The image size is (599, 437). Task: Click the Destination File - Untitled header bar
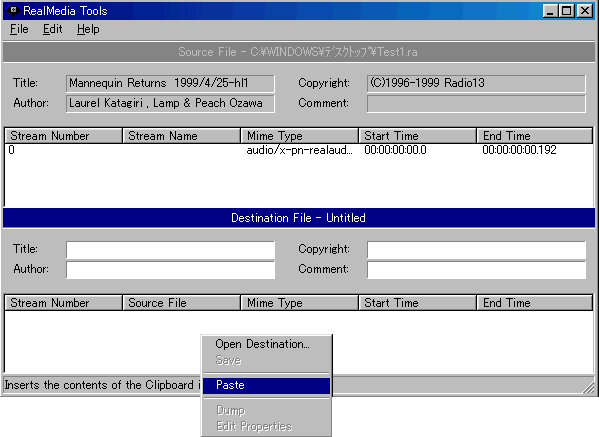tap(299, 218)
